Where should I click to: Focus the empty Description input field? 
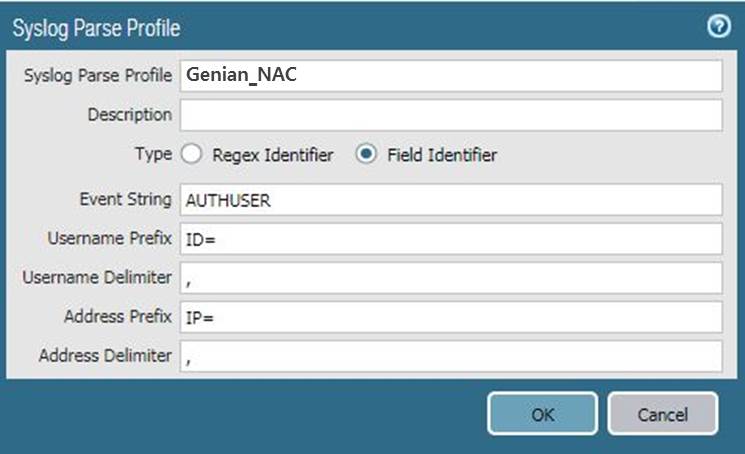(450, 115)
